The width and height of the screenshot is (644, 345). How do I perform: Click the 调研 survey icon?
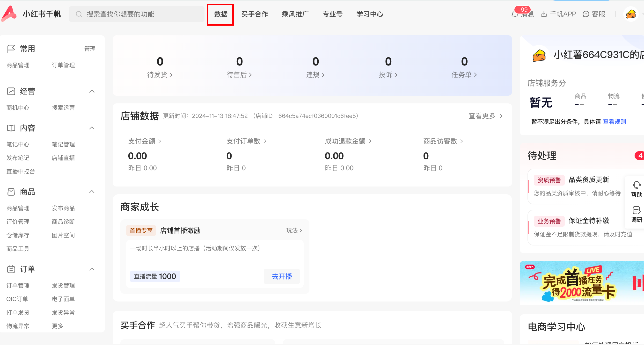pyautogui.click(x=636, y=211)
